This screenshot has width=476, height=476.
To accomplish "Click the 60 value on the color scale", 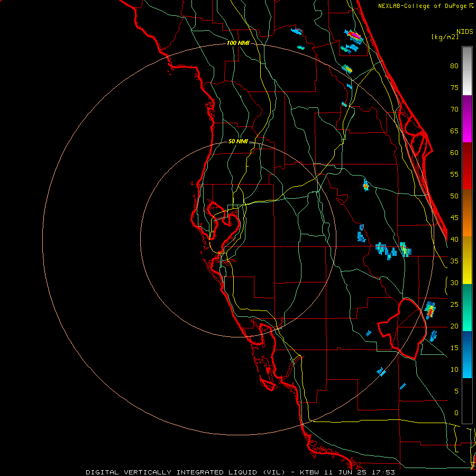I will 454,153.
